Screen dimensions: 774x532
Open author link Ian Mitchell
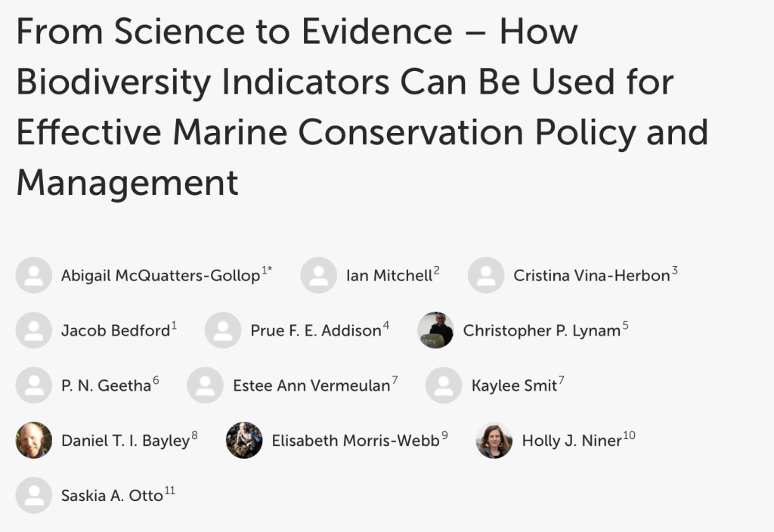(x=389, y=275)
